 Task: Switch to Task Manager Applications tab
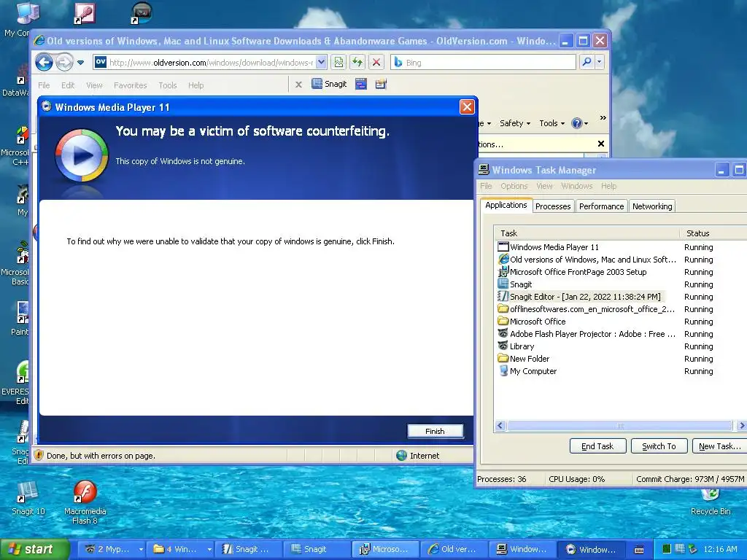click(x=506, y=205)
